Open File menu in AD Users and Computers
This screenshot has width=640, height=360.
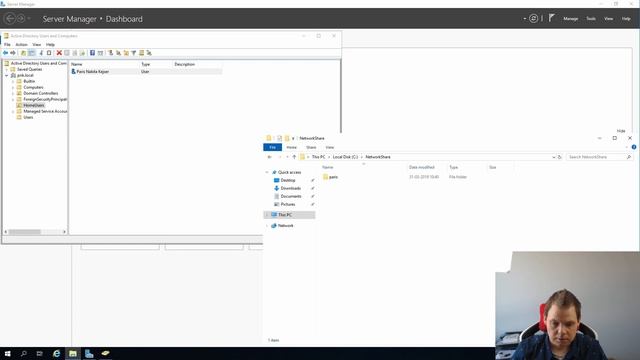pos(7,44)
